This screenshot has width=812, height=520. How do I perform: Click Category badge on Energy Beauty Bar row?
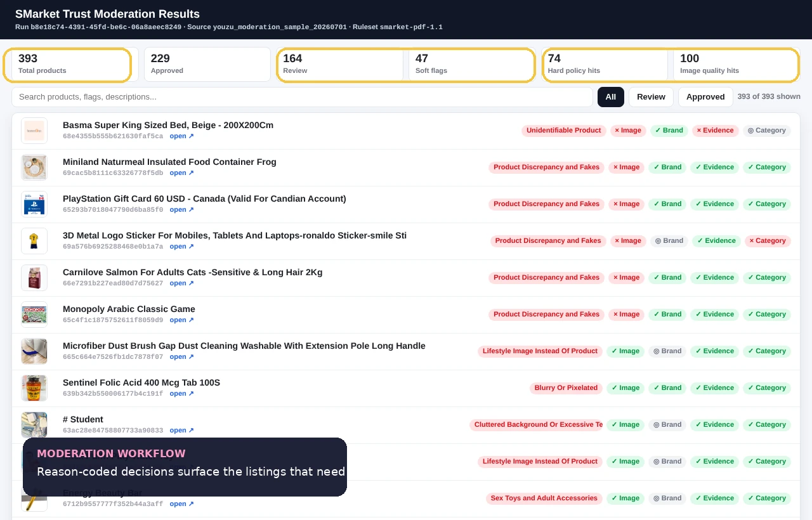767,498
